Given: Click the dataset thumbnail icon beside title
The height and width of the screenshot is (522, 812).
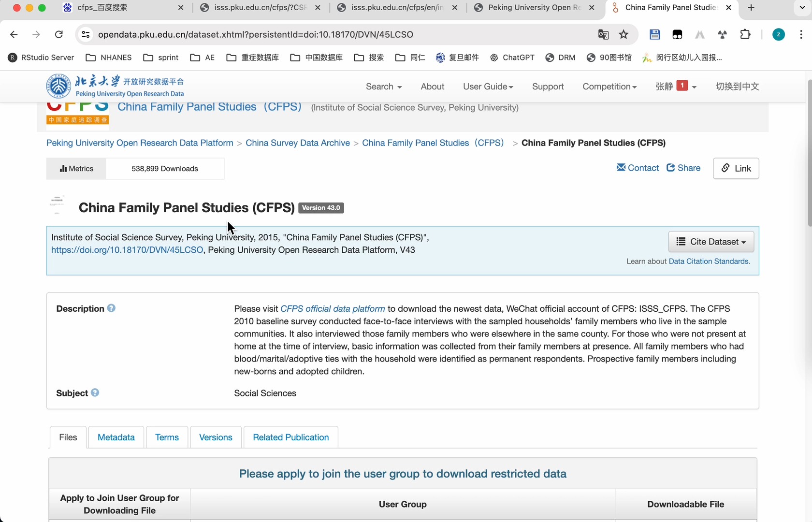Looking at the screenshot, I should 57,205.
